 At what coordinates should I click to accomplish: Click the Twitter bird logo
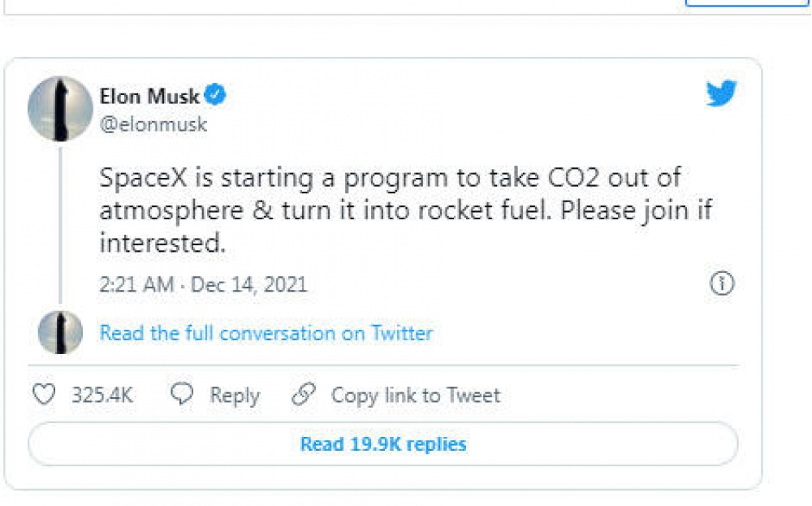click(721, 93)
